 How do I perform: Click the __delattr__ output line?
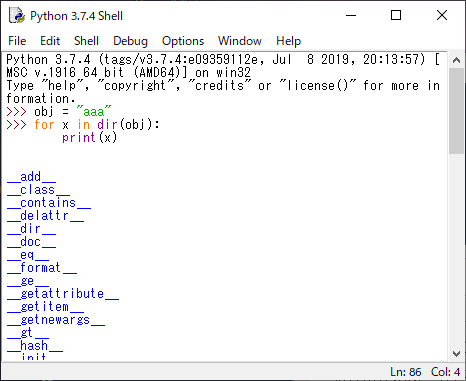point(45,216)
